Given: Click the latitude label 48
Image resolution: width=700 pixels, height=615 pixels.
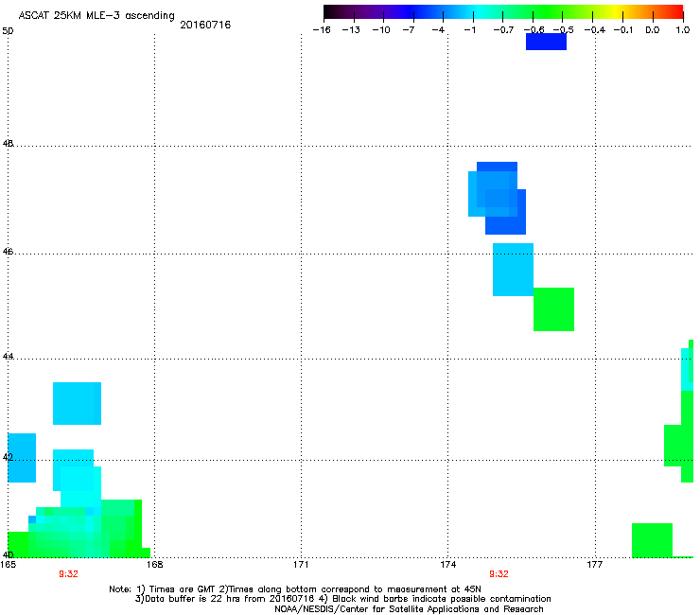Looking at the screenshot, I should click(x=8, y=144).
